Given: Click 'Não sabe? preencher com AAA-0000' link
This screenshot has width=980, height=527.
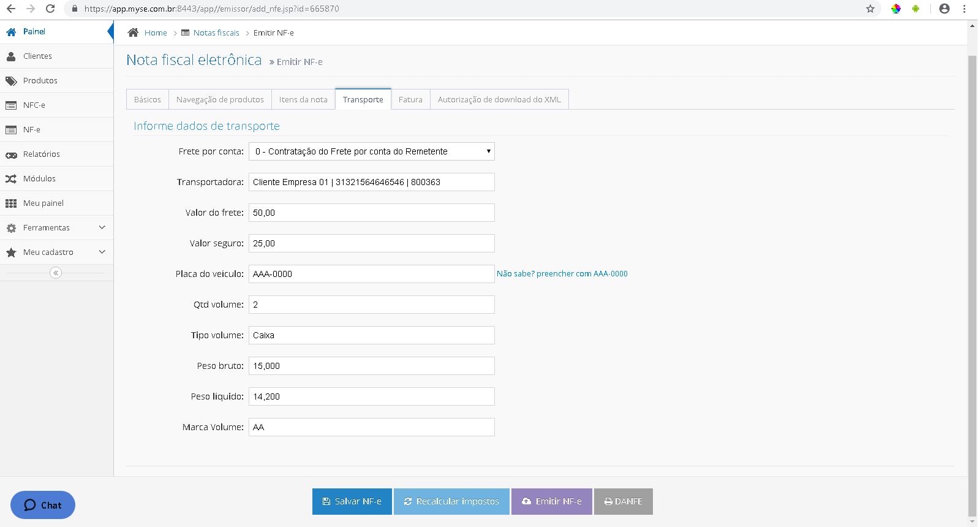Looking at the screenshot, I should 562,274.
